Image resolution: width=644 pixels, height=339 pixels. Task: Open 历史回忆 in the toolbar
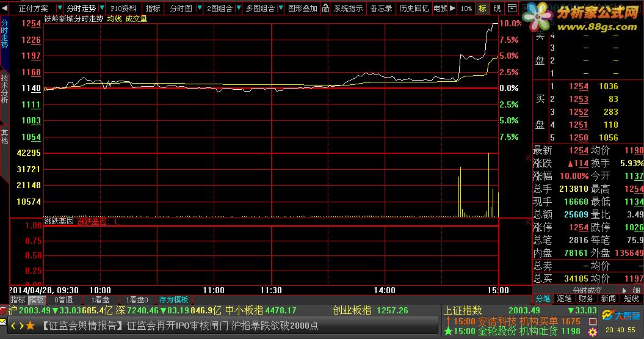tap(414, 8)
